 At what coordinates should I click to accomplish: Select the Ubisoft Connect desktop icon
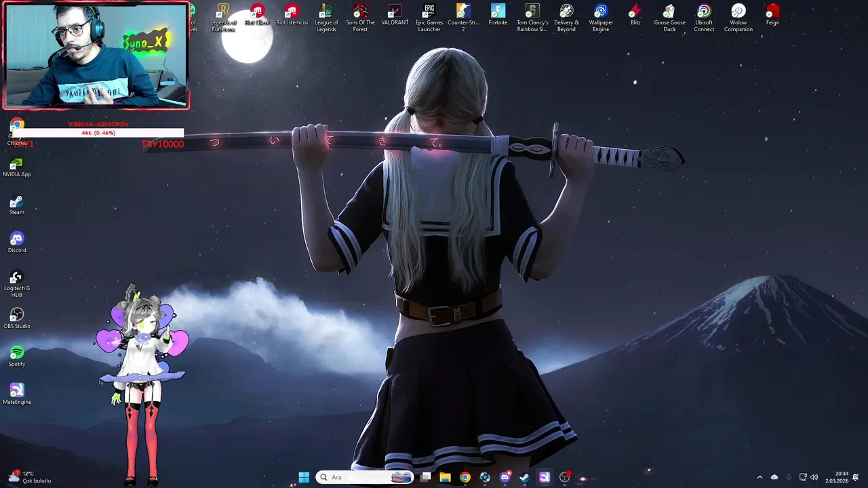coord(704,18)
